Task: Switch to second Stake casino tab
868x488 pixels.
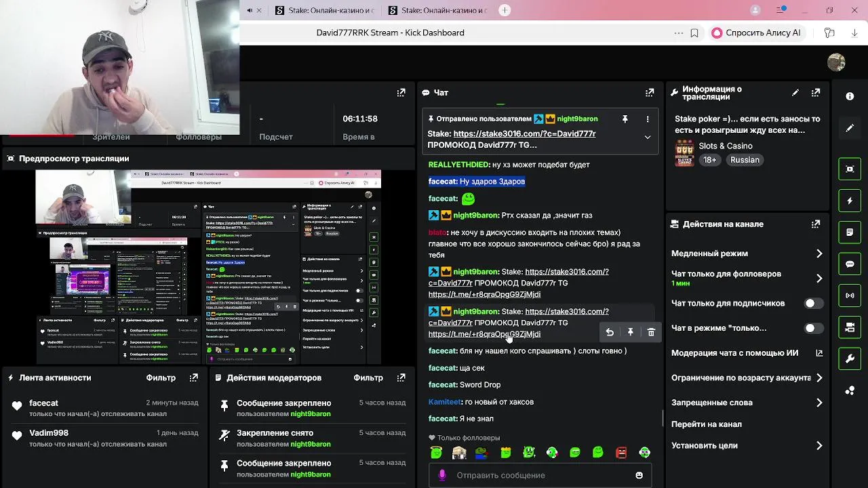Action: [438, 10]
